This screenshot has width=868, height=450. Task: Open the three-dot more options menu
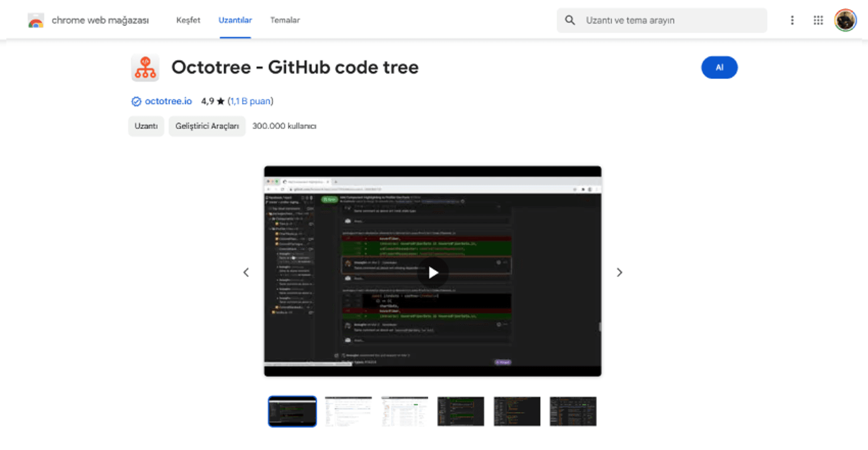(x=792, y=20)
